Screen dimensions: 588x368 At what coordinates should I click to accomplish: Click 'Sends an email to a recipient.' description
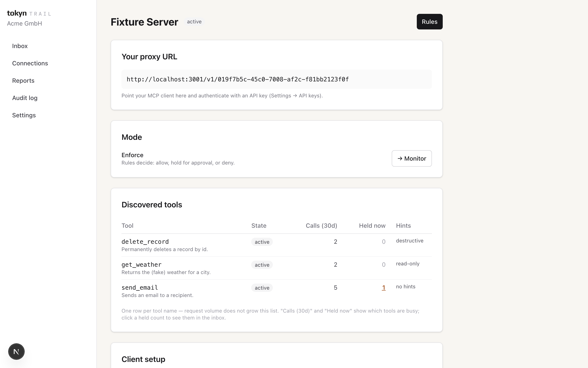[157, 295]
